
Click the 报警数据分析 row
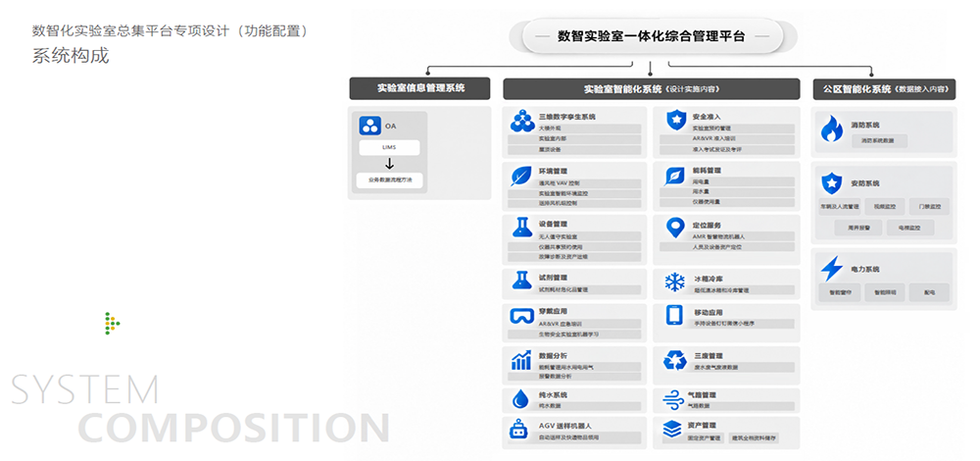[x=574, y=377]
